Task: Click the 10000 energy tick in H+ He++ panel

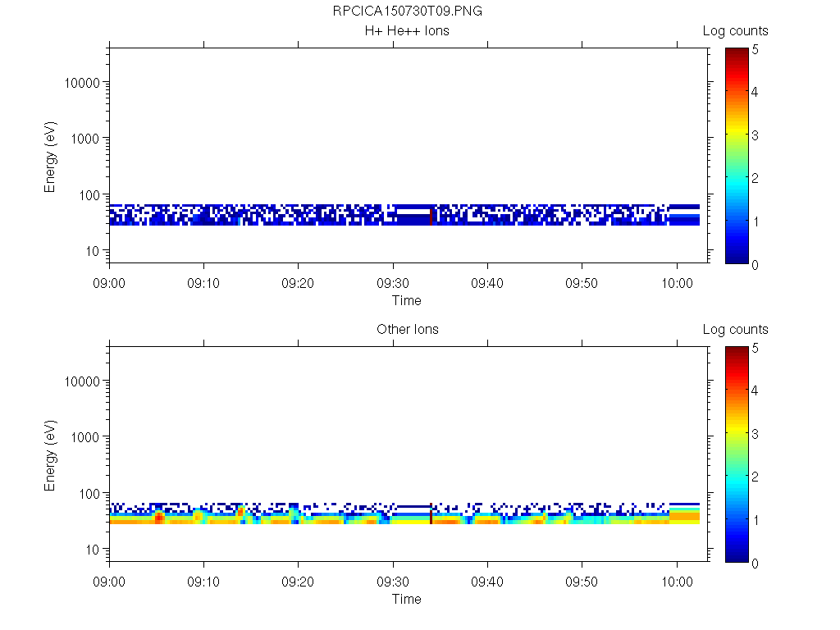Action: [82, 83]
